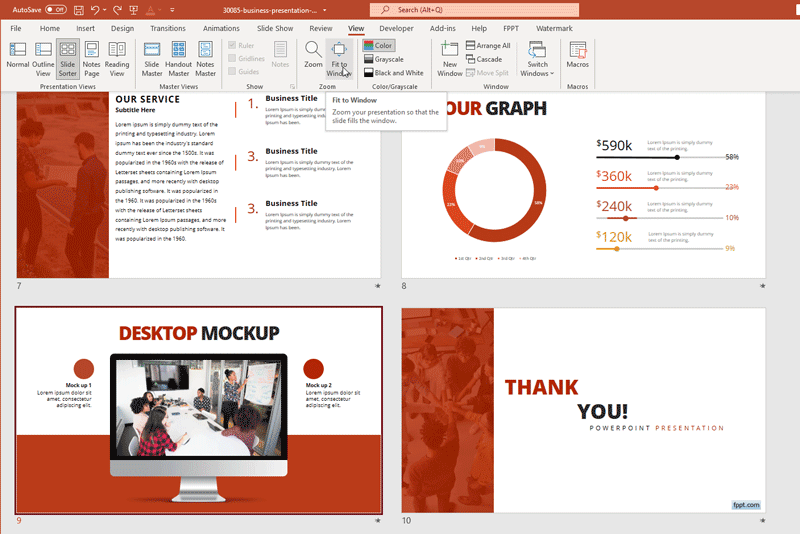Open the Transitions ribbon tab
The image size is (800, 534).
167,28
